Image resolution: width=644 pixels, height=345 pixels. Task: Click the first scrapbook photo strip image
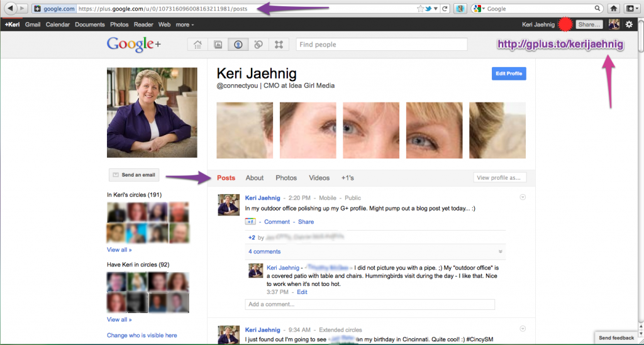(245, 131)
